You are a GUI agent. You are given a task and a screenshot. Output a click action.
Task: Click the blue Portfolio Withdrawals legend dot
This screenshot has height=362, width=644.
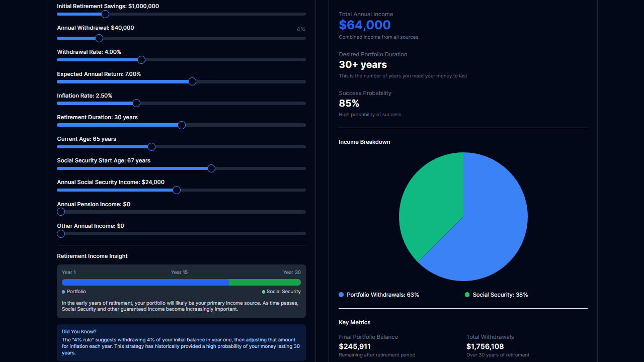click(340, 295)
